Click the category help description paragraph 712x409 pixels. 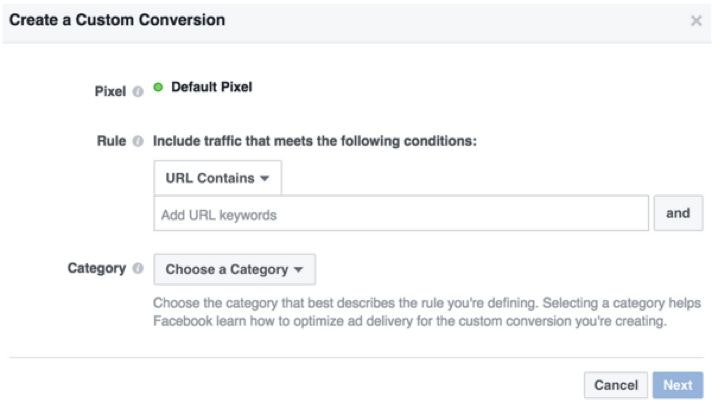coord(410,312)
